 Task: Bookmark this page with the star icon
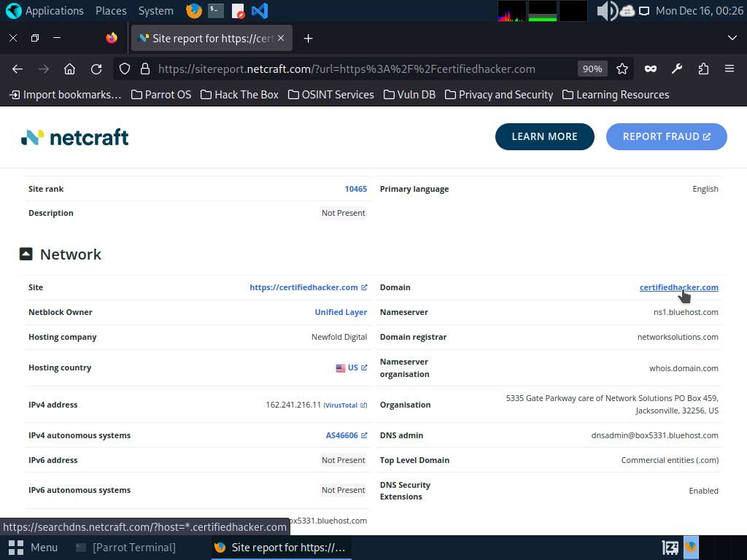pos(622,69)
